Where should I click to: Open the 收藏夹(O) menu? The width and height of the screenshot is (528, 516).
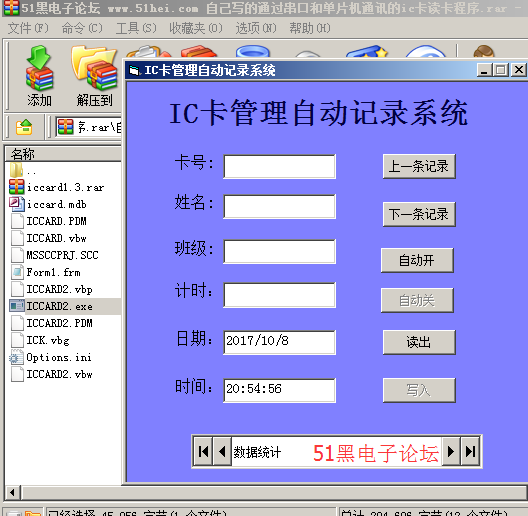196,28
